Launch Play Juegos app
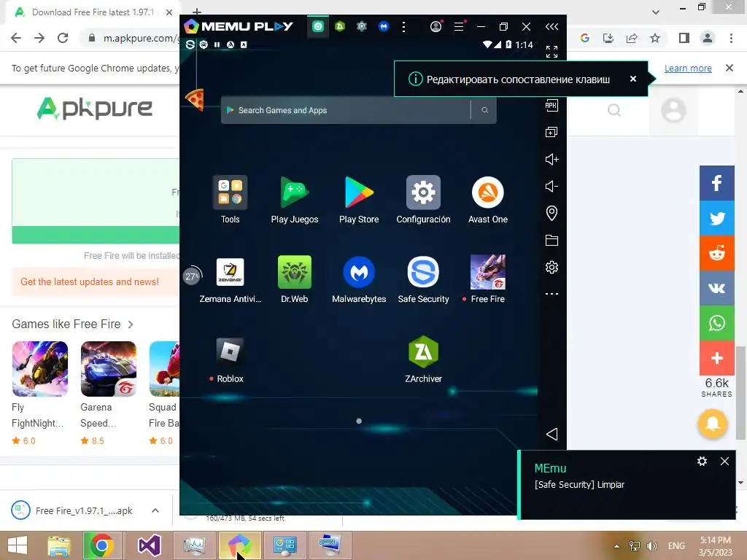747x560 pixels. (295, 192)
